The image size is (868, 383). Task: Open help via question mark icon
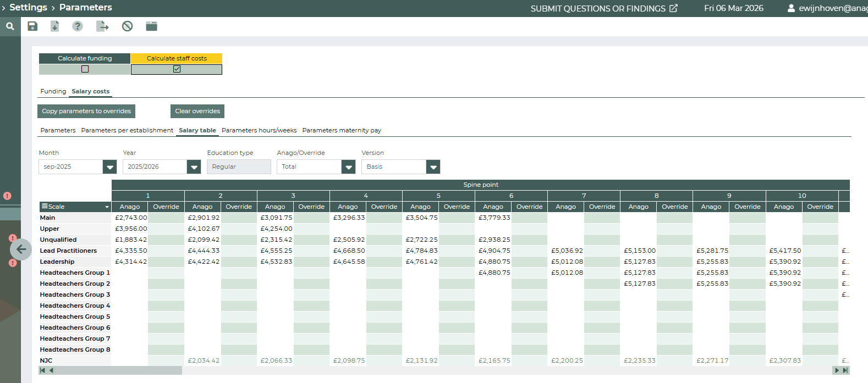78,26
